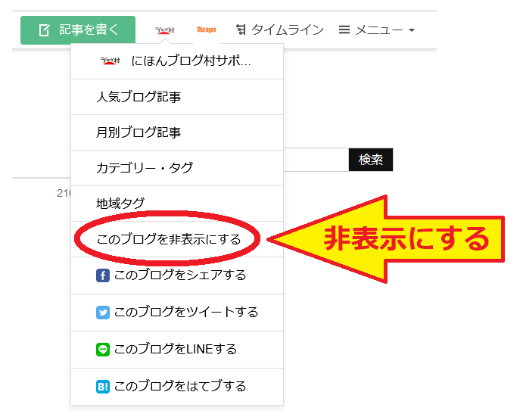523x420 pixels.
Task: Click the 記事を書く green button
Action: click(78, 30)
